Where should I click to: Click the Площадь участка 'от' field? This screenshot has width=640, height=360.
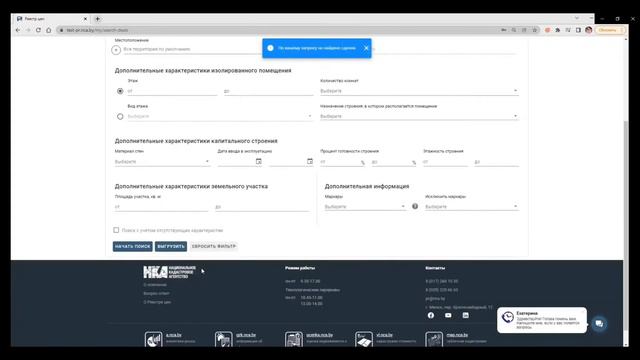point(161,207)
